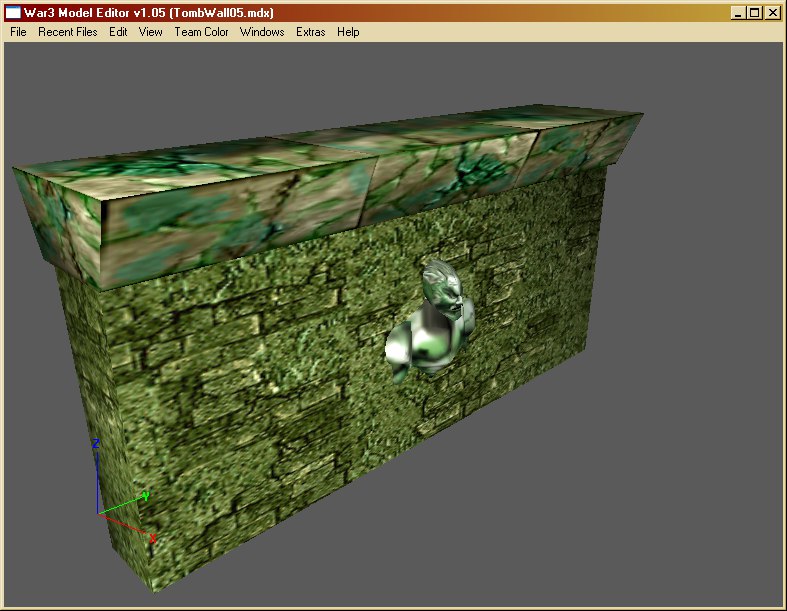787x611 pixels.
Task: Open the Team Color menu
Action: point(201,32)
